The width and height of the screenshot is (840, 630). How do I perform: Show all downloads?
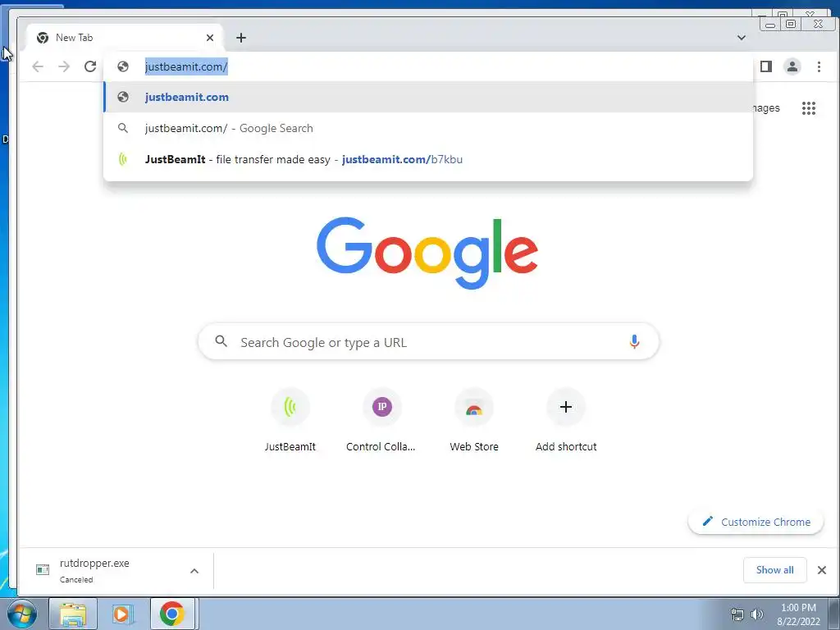click(x=774, y=570)
